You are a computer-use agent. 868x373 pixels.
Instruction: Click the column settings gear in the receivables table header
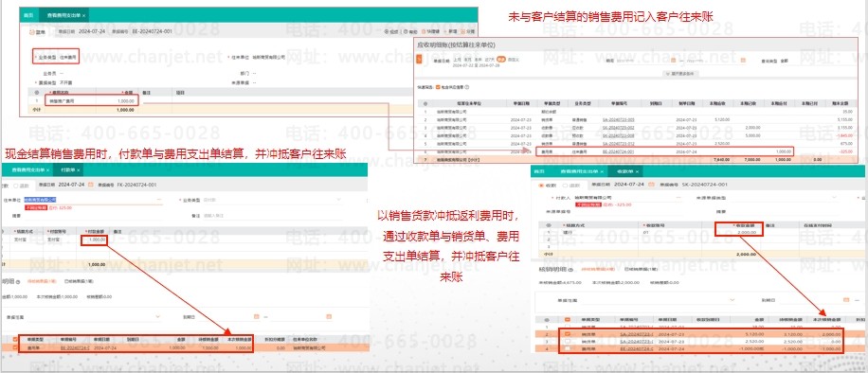point(425,103)
